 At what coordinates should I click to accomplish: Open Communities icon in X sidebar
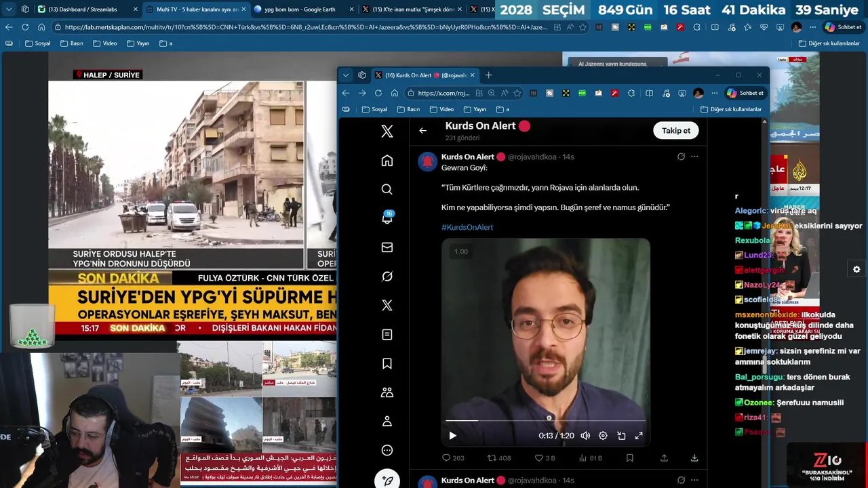(387, 392)
